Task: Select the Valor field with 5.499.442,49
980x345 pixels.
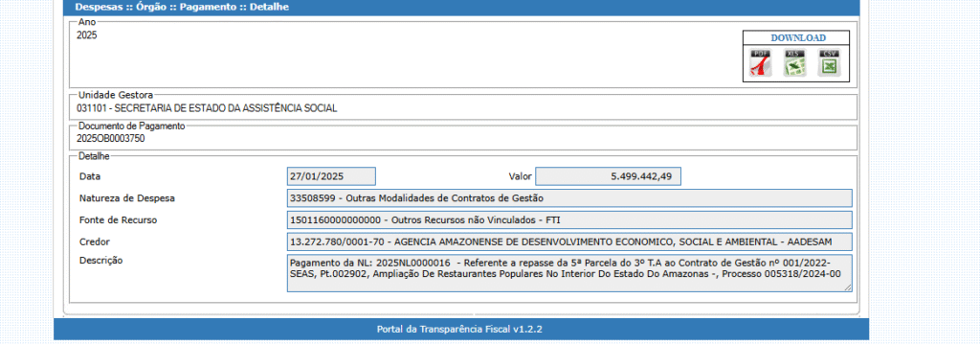Action: click(608, 176)
